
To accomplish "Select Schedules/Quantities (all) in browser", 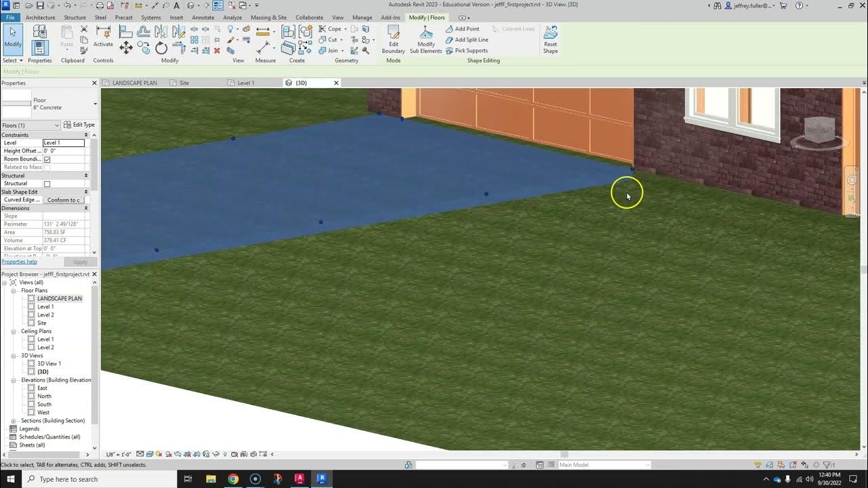I will (50, 437).
